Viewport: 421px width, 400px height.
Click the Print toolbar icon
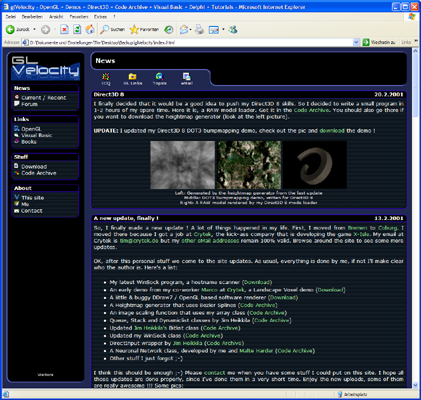(x=199, y=29)
